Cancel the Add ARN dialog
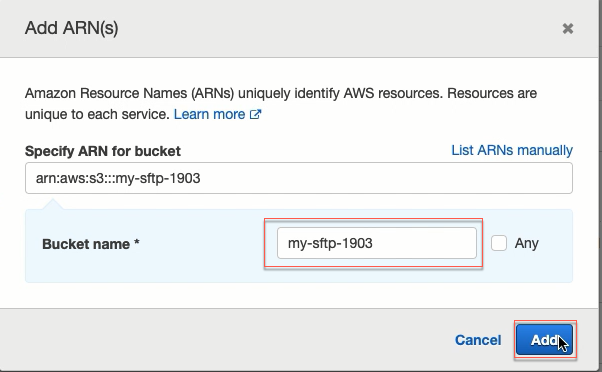 (x=478, y=340)
